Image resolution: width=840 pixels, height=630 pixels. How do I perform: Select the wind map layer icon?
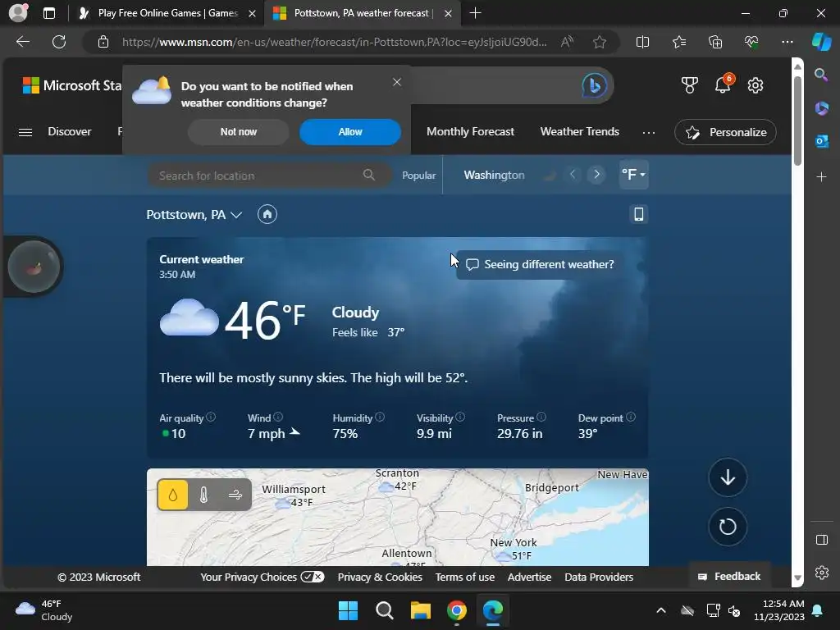pos(235,495)
